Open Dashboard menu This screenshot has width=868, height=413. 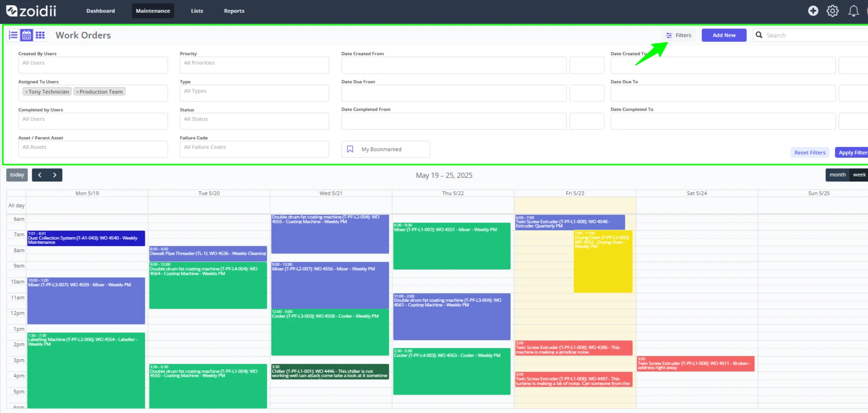click(x=100, y=11)
